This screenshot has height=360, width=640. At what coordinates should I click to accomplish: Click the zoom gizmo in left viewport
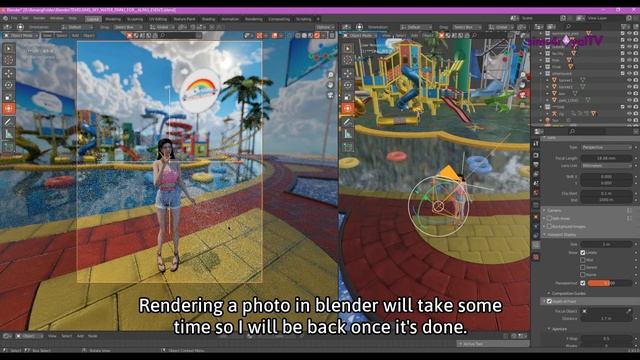tap(330, 75)
